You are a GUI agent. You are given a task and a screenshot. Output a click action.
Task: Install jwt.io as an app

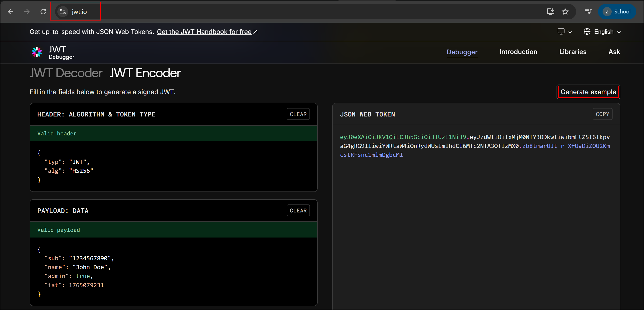550,11
